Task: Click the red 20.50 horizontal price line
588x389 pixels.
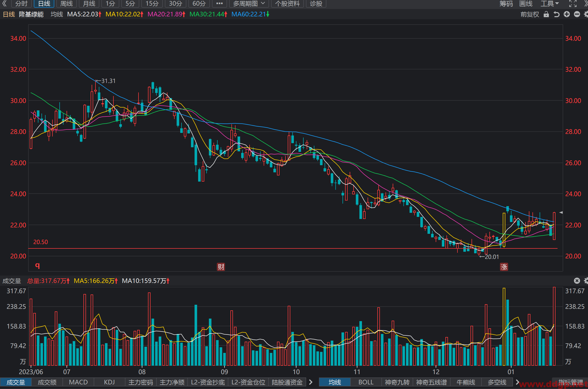Action: (293, 248)
